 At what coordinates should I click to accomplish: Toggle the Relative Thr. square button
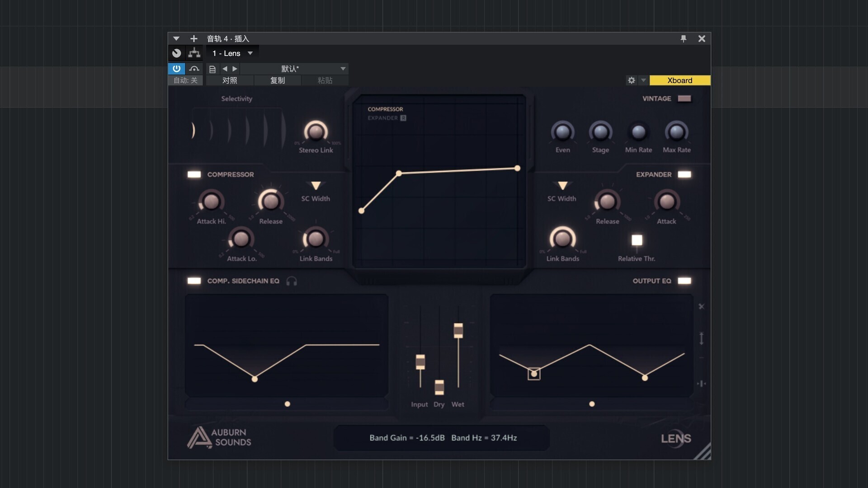(637, 240)
